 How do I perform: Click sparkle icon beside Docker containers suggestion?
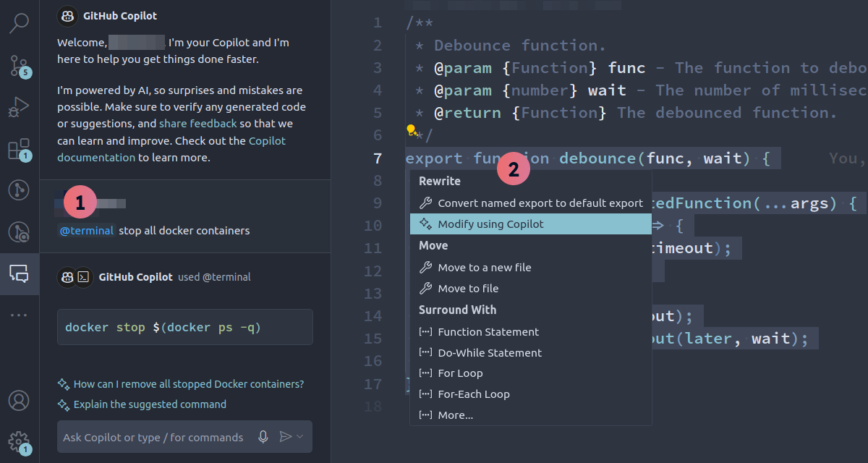coord(64,384)
